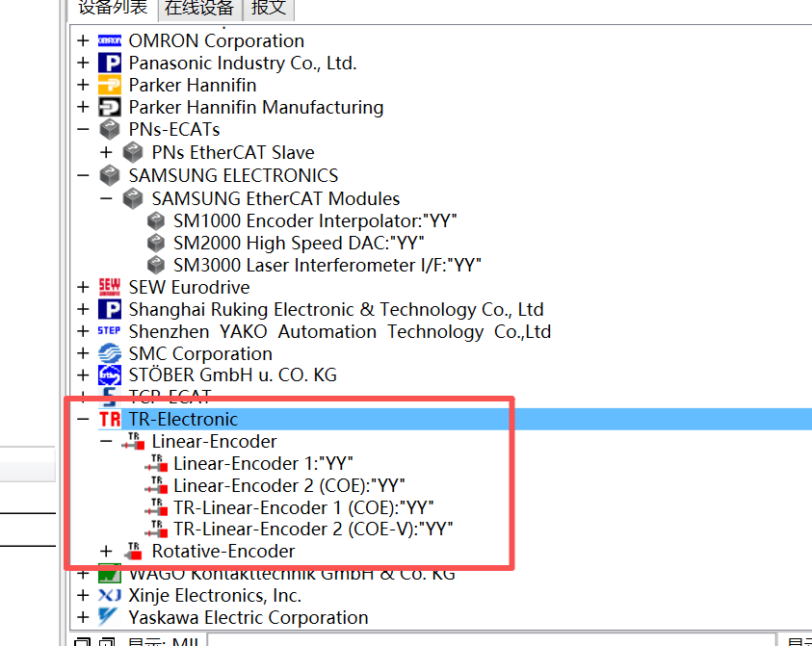The width and height of the screenshot is (812, 646).
Task: Click the Linear-Encoder 1 device icon
Action: (156, 463)
